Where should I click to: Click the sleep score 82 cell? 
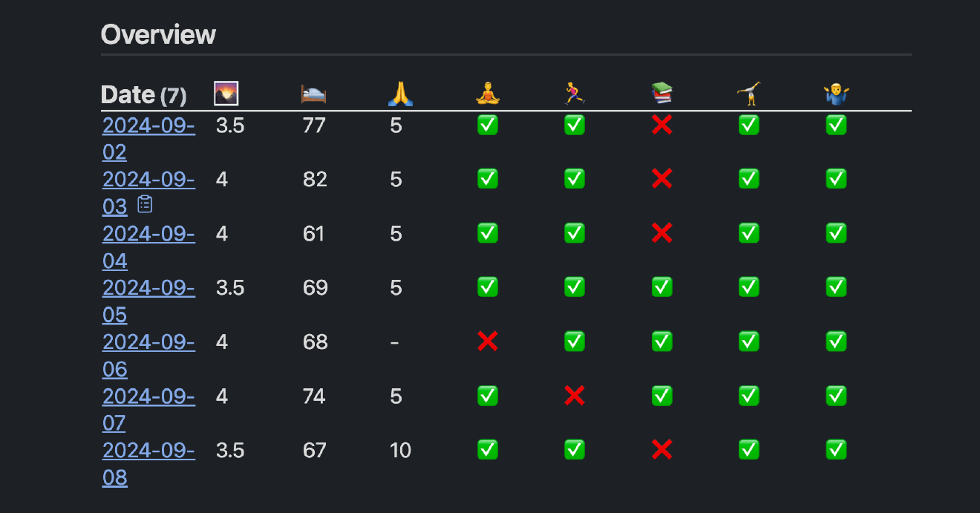(315, 180)
